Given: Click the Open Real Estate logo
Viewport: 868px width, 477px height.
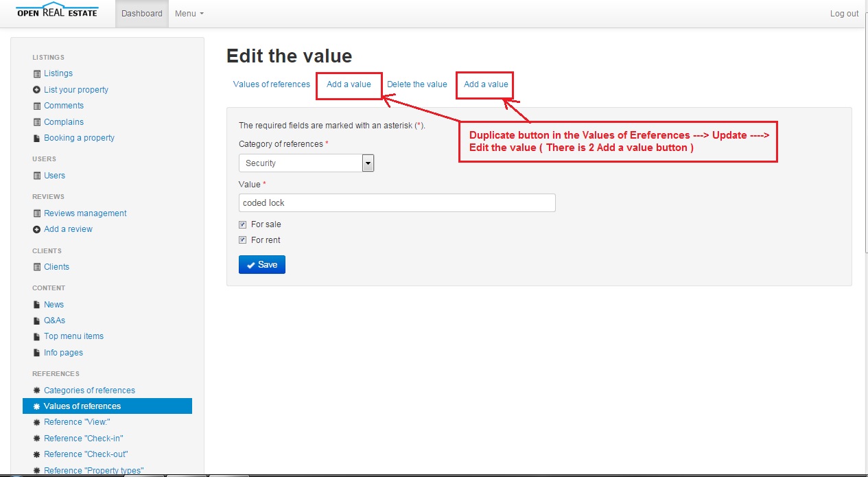Looking at the screenshot, I should [58, 12].
